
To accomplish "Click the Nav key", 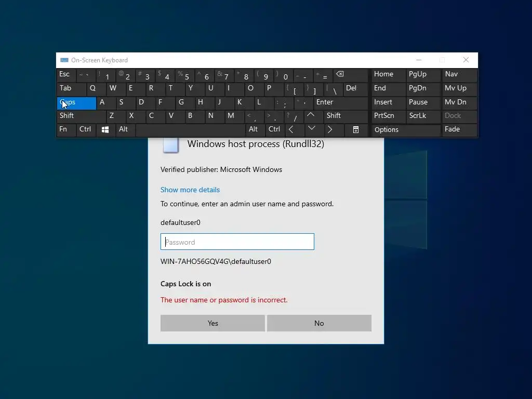I will click(x=459, y=75).
